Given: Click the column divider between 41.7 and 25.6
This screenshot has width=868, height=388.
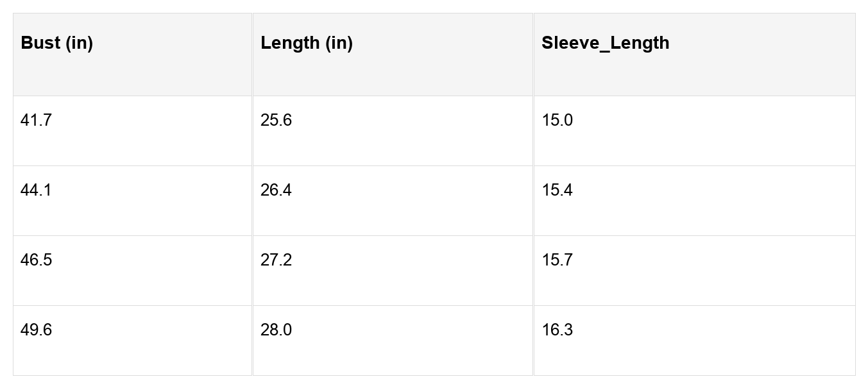Looking at the screenshot, I should click(x=252, y=131).
